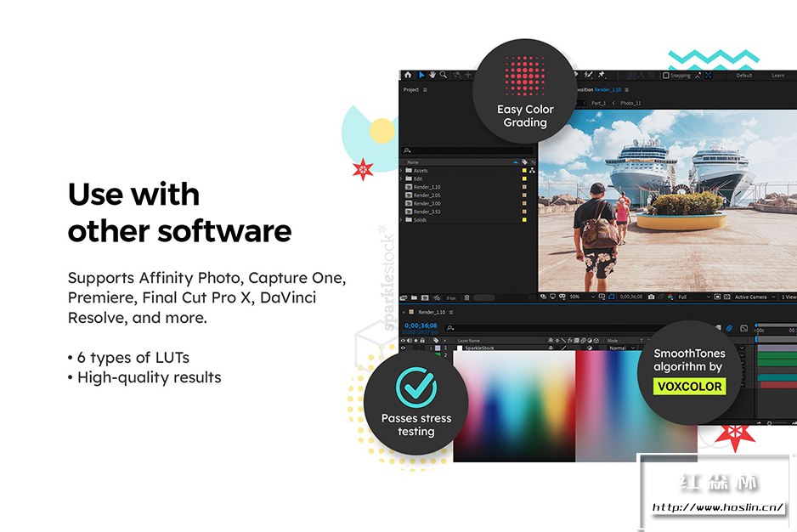Open the timeline panel menu icon
The height and width of the screenshot is (532, 797).
[x=451, y=312]
